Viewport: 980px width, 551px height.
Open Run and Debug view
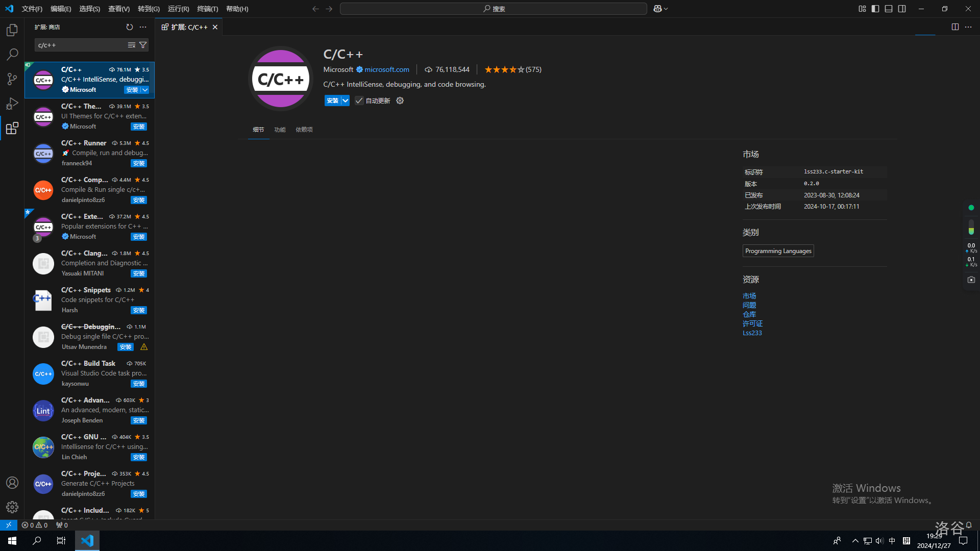coord(12,104)
